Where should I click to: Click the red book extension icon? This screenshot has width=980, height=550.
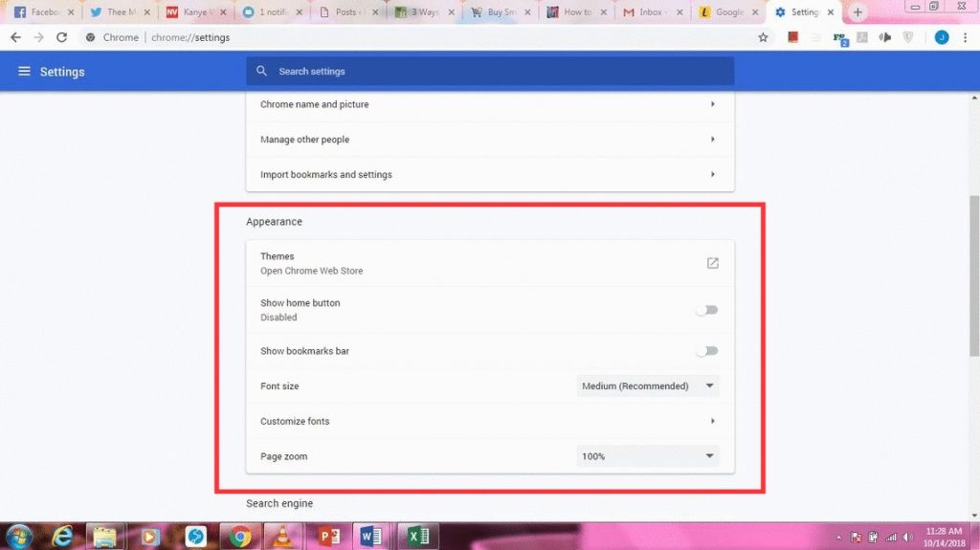tap(792, 37)
